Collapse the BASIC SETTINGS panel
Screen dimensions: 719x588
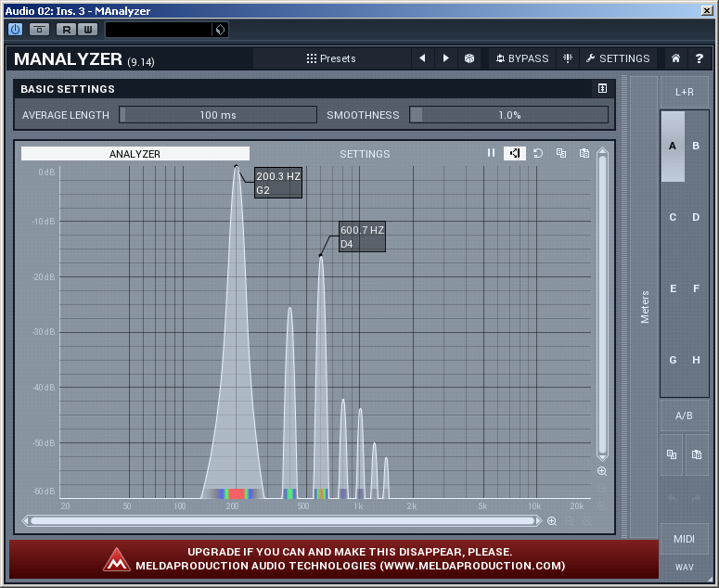(602, 88)
